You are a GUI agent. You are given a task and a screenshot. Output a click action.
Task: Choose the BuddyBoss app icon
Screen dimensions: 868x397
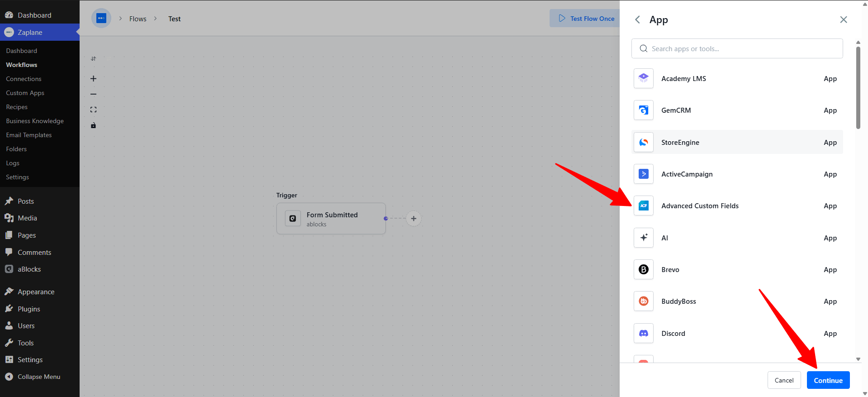[x=644, y=301]
